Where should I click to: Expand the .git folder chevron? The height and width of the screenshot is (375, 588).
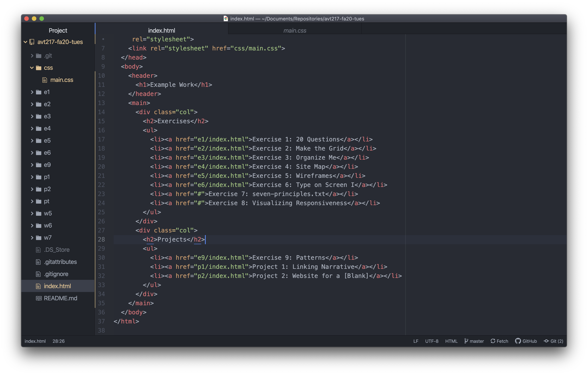click(32, 56)
